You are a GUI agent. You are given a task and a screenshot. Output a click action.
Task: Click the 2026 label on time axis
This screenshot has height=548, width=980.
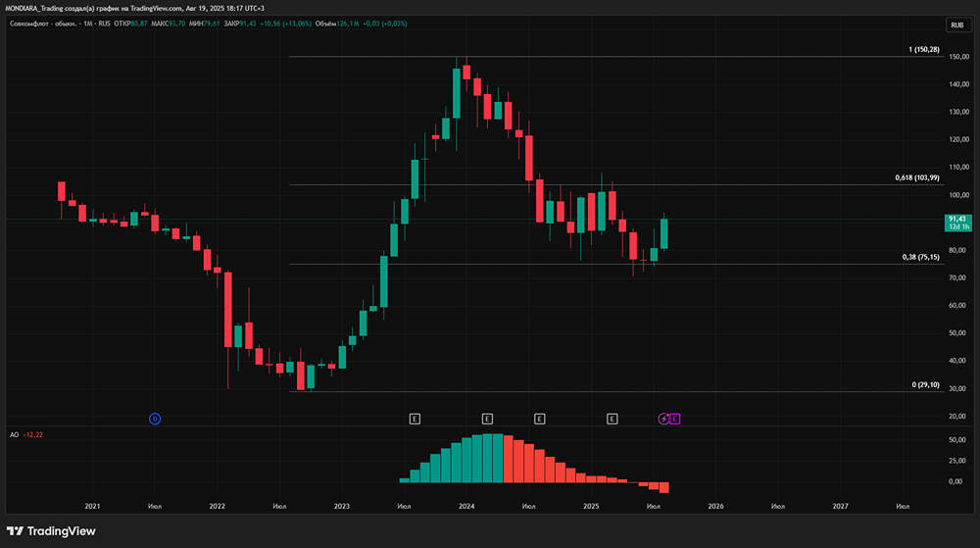716,506
